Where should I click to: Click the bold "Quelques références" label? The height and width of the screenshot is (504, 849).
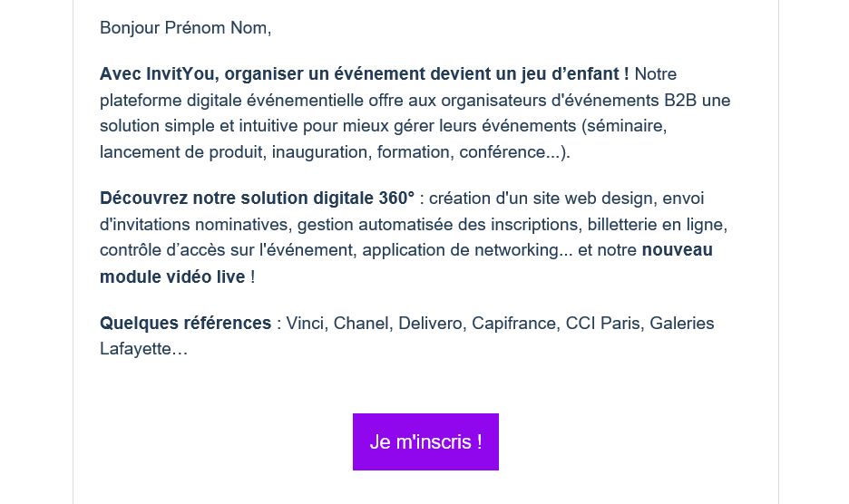pos(185,324)
